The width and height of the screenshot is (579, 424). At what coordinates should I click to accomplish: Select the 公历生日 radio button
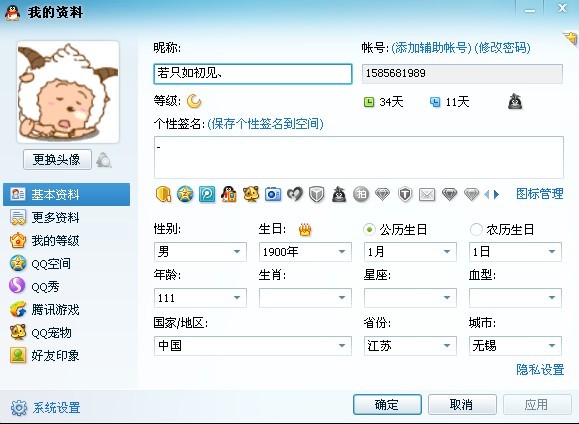(x=369, y=230)
